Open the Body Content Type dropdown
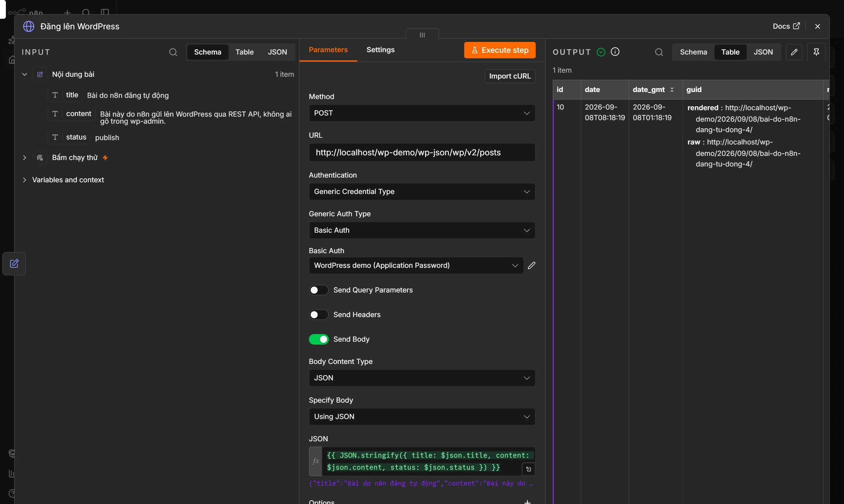The image size is (844, 504). pos(422,378)
